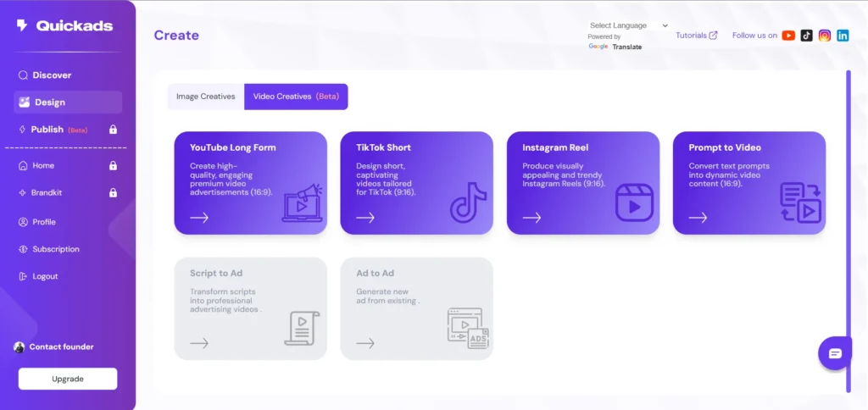Click the lock icon next to Brandkit
The image size is (868, 410).
click(113, 193)
